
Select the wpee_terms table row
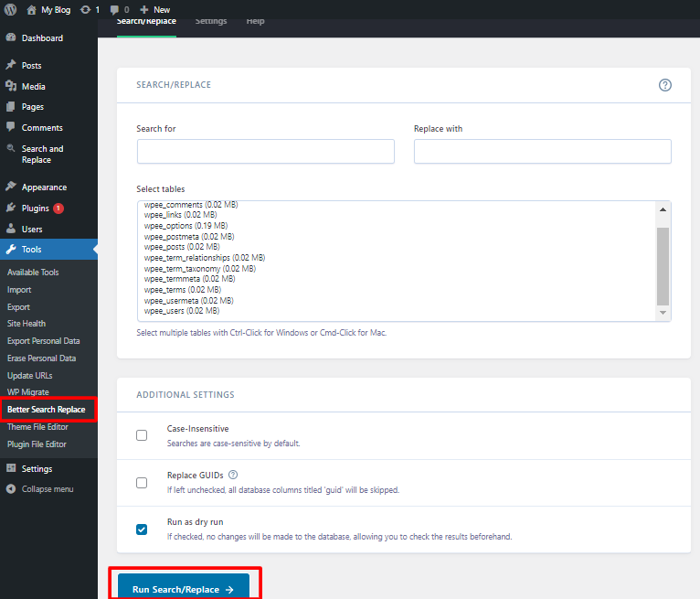point(182,290)
